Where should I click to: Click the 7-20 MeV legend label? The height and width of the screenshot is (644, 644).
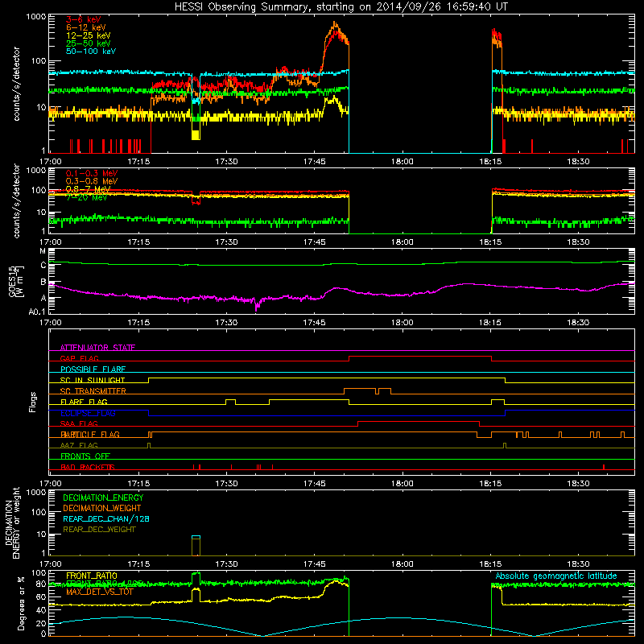[x=86, y=197]
